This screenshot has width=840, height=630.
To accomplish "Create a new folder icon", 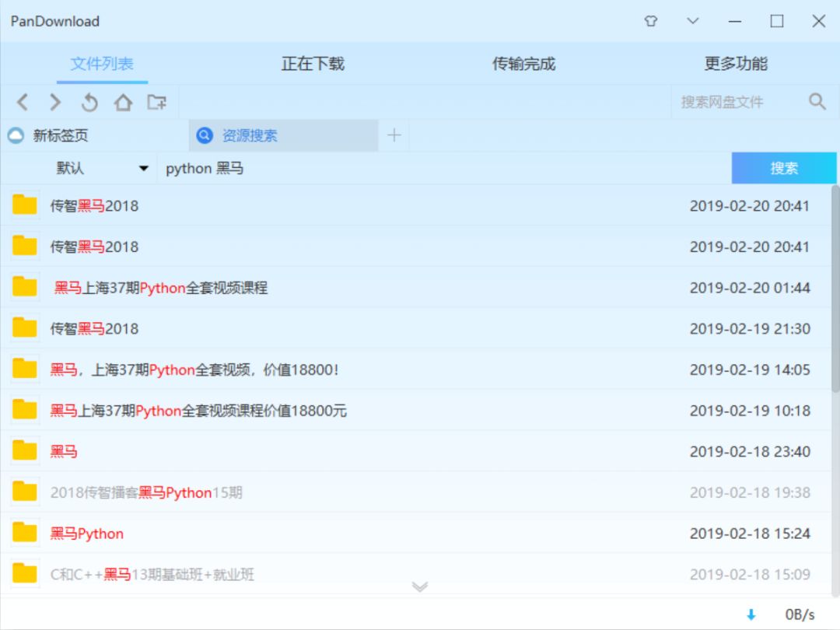I will pyautogui.click(x=157, y=102).
